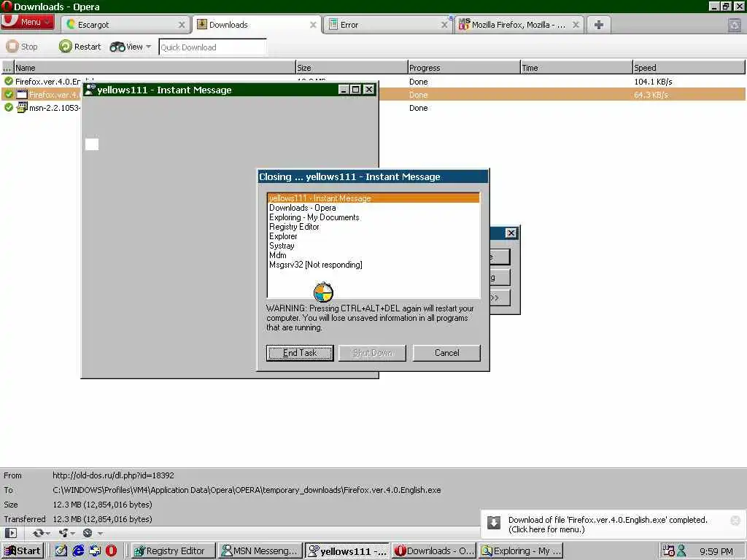Click the Stop download button

22,47
